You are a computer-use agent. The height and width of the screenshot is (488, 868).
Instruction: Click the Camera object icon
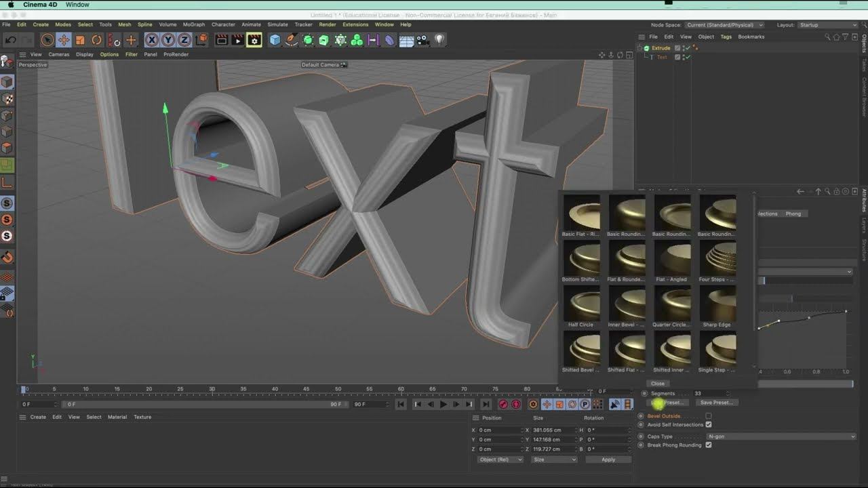point(423,41)
